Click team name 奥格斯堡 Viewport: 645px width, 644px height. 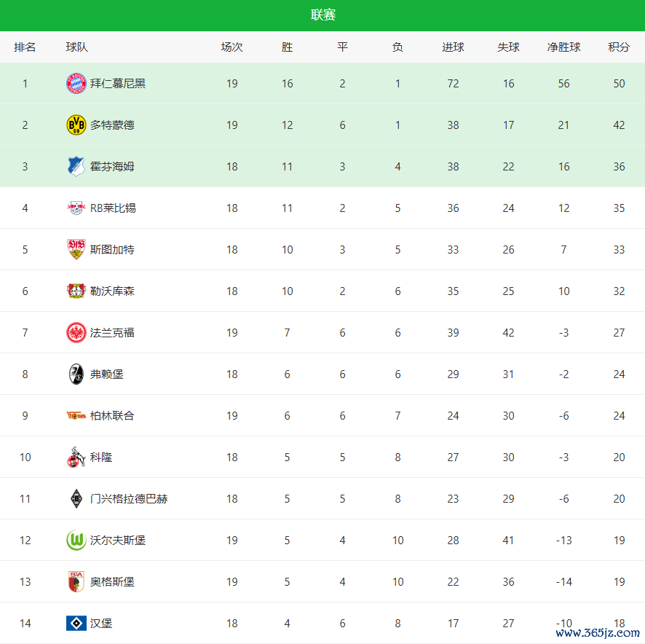pyautogui.click(x=112, y=582)
